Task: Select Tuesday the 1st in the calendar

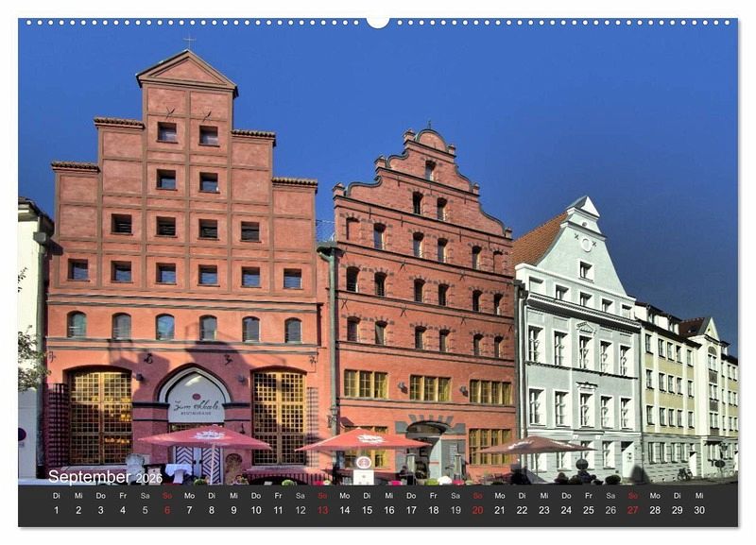Action: click(x=56, y=510)
